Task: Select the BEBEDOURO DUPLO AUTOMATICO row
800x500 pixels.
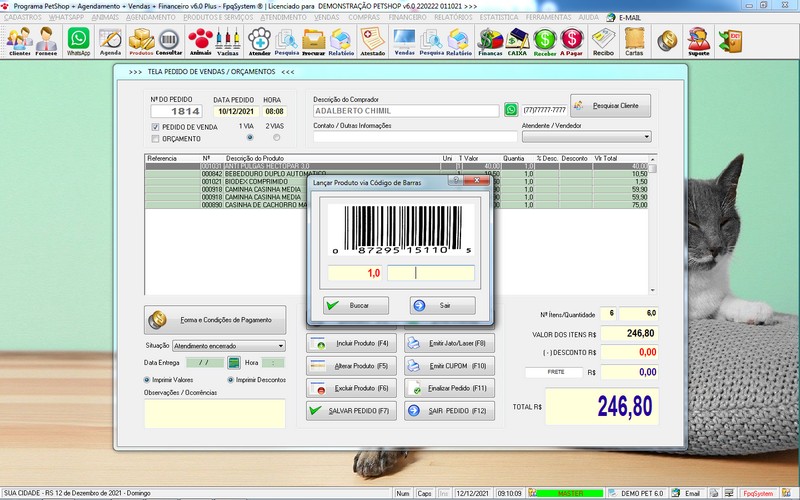Action: pos(396,174)
